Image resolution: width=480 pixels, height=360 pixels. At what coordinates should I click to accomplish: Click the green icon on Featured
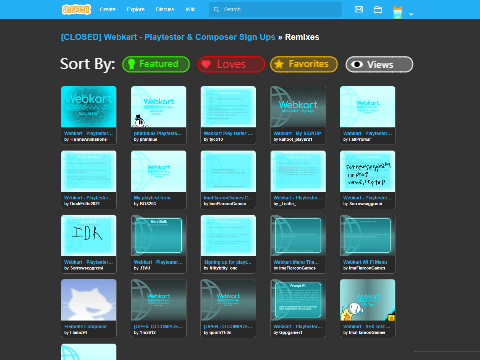tap(131, 64)
